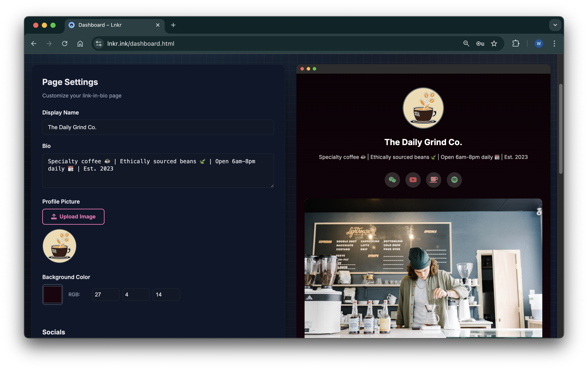Open the YouTube social link in preview
The height and width of the screenshot is (370, 588).
pos(413,180)
